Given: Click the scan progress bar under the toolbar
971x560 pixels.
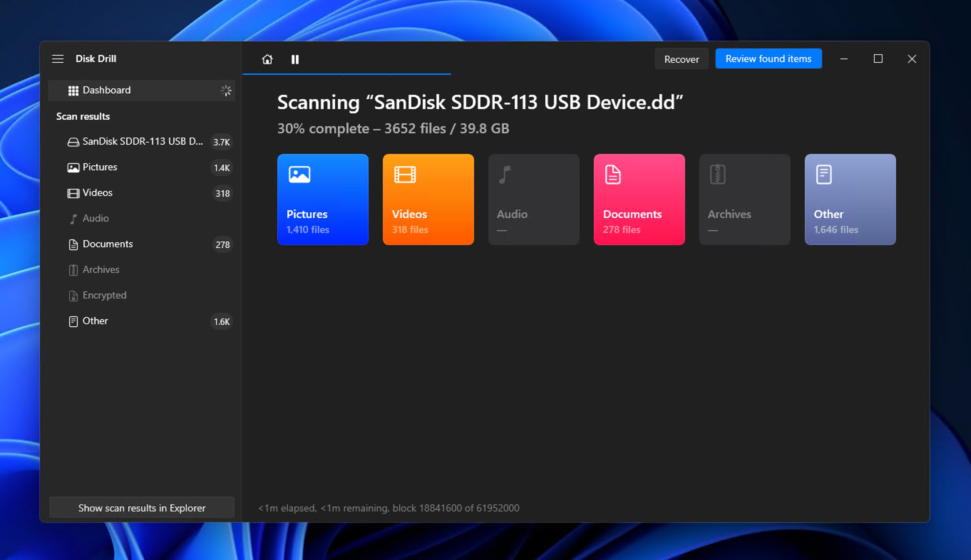Looking at the screenshot, I should pyautogui.click(x=346, y=74).
